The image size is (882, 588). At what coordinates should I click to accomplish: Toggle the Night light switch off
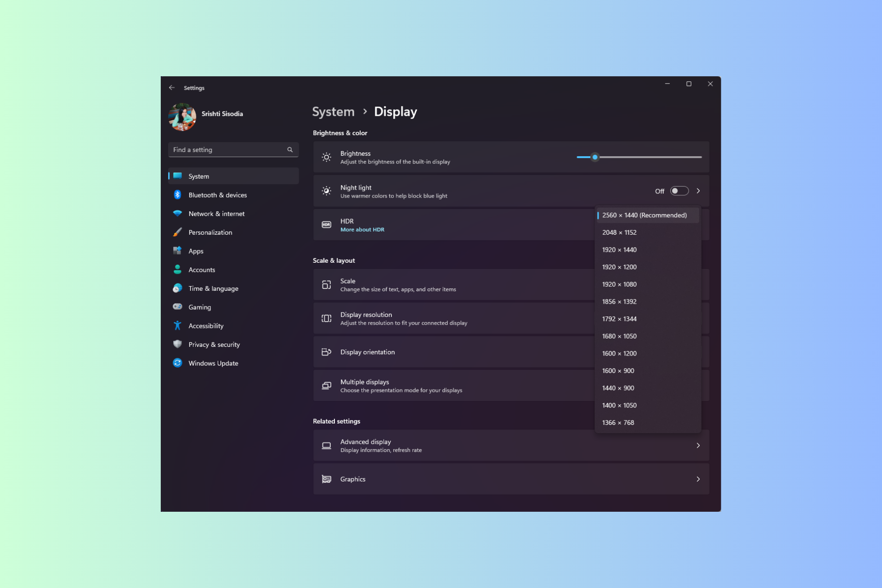(678, 191)
